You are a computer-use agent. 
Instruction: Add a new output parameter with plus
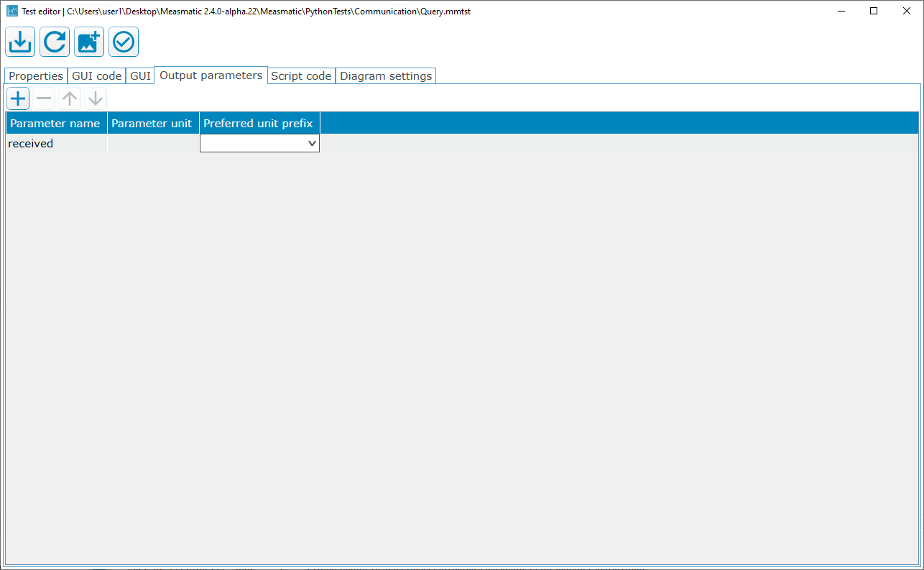[18, 98]
